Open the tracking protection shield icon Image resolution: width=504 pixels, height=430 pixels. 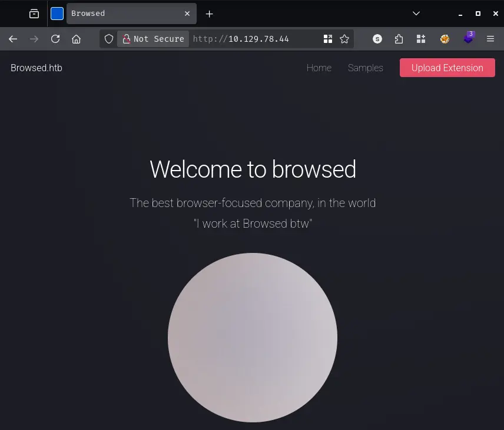109,39
